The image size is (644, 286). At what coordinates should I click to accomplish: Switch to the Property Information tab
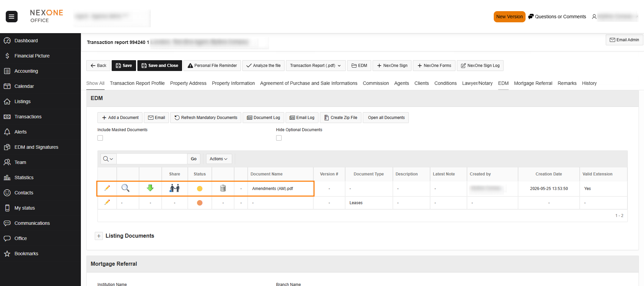point(233,83)
